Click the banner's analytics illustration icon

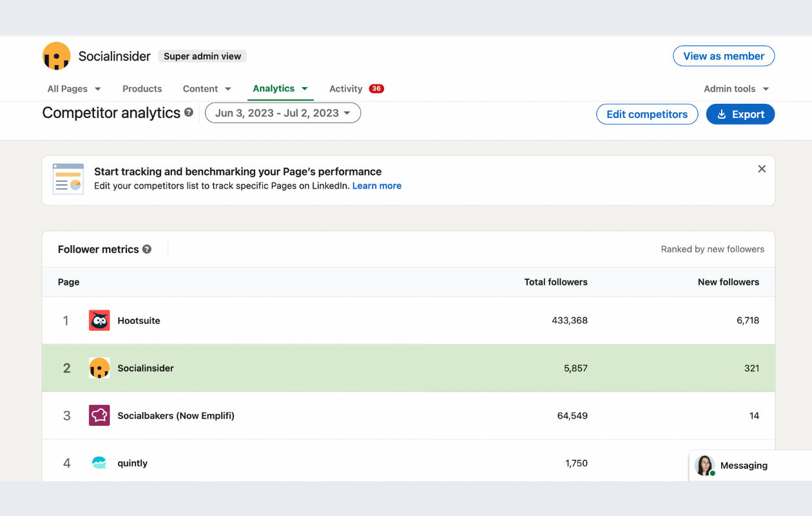coord(68,179)
